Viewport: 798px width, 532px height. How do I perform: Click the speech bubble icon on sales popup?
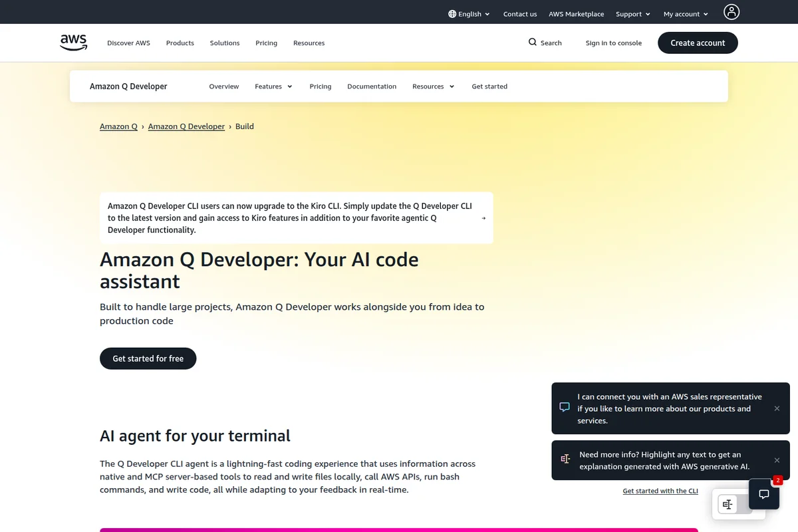pyautogui.click(x=565, y=407)
